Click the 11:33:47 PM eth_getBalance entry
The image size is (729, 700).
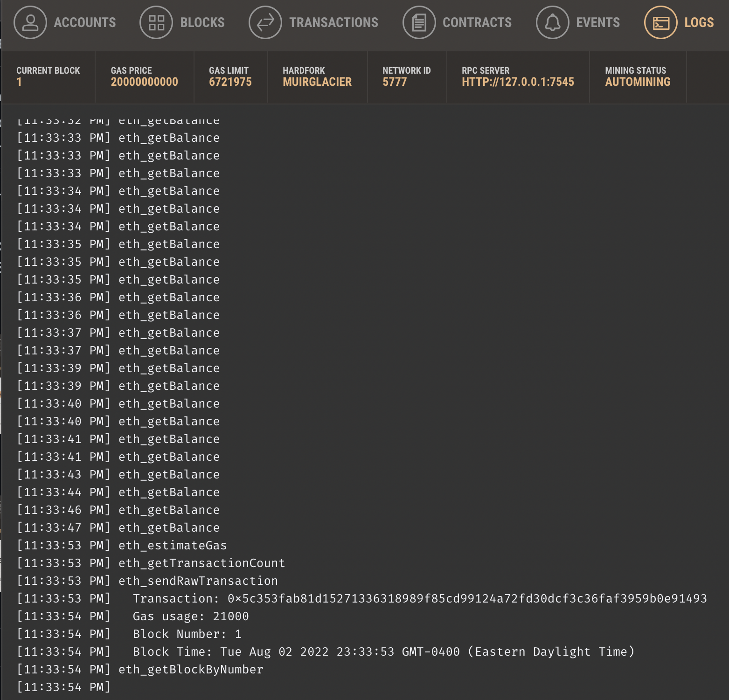click(x=118, y=528)
